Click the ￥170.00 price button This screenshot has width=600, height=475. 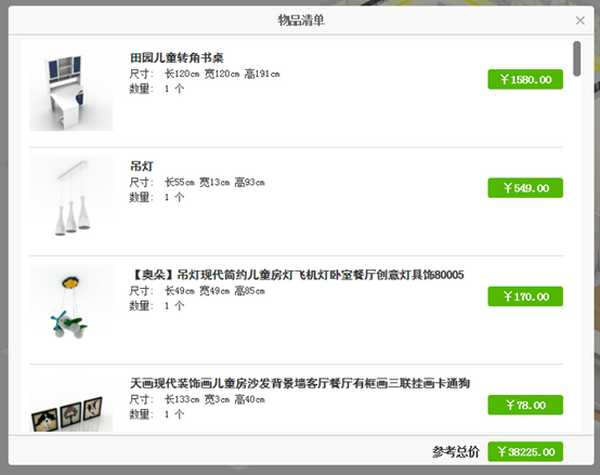pyautogui.click(x=525, y=296)
